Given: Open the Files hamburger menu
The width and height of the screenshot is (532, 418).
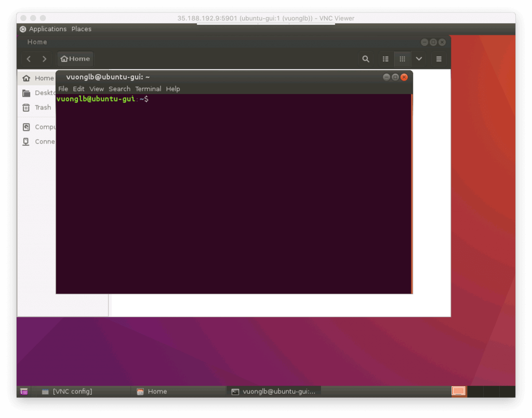Looking at the screenshot, I should [x=438, y=59].
